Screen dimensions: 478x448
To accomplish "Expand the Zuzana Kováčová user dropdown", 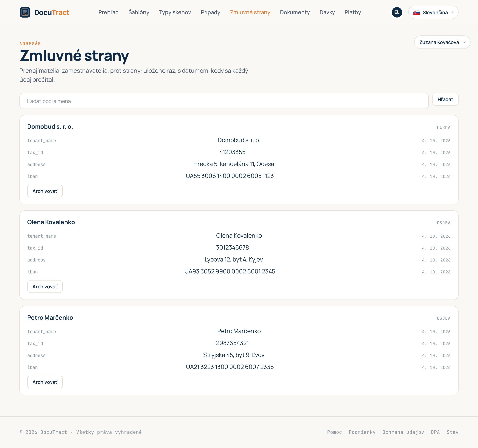I will 442,42.
